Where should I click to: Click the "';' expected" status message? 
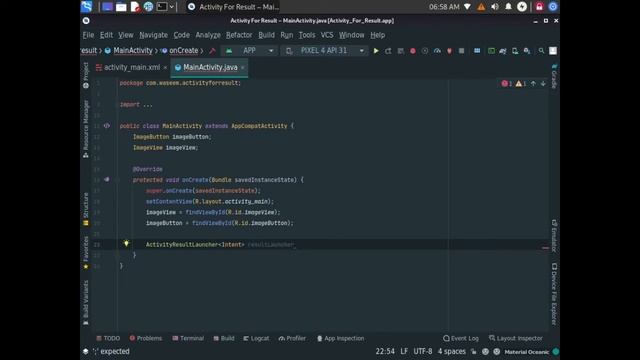click(111, 351)
